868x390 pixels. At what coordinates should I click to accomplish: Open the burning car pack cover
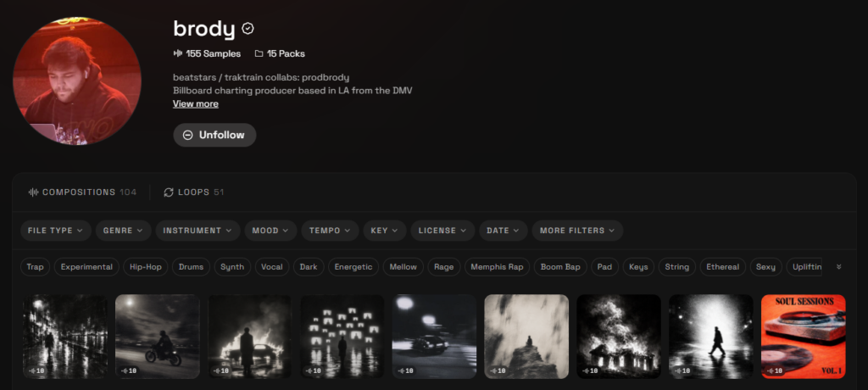click(250, 337)
